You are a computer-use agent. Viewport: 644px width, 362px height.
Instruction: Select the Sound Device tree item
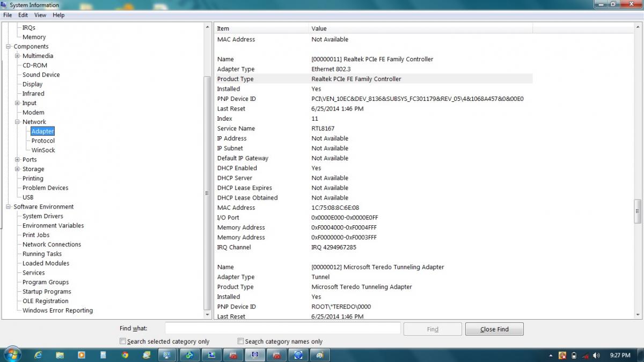[x=41, y=75]
